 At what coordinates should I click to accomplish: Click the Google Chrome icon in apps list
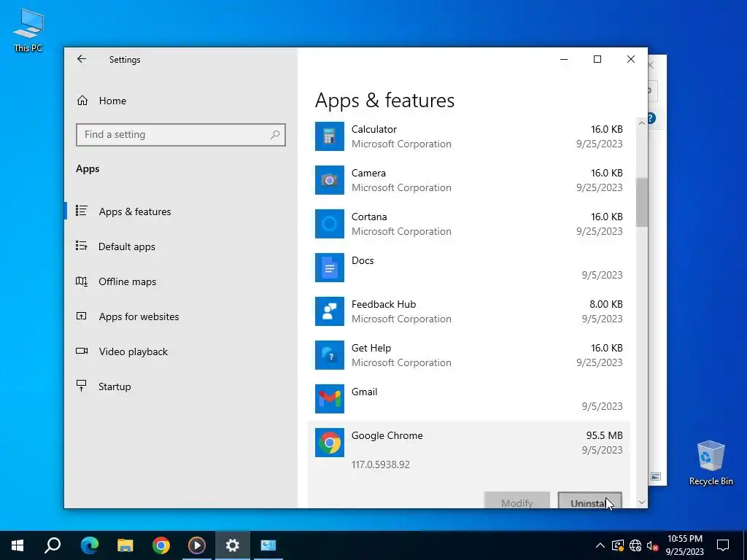(329, 443)
